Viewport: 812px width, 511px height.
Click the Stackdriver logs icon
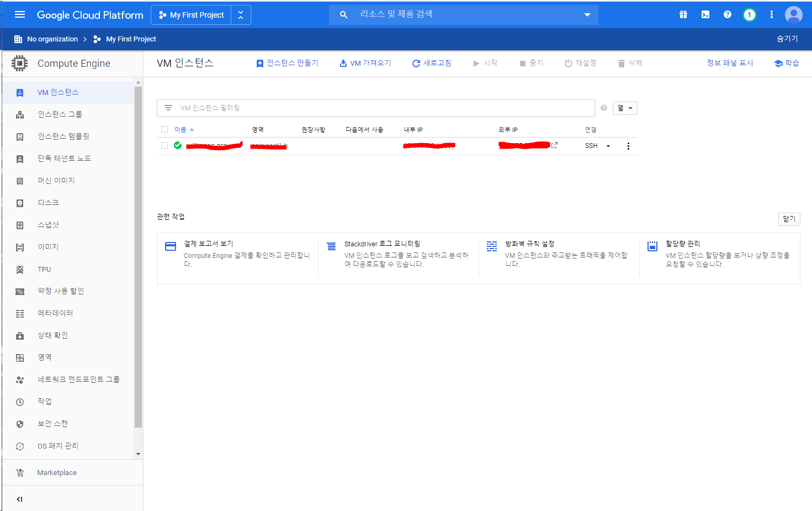coord(331,246)
